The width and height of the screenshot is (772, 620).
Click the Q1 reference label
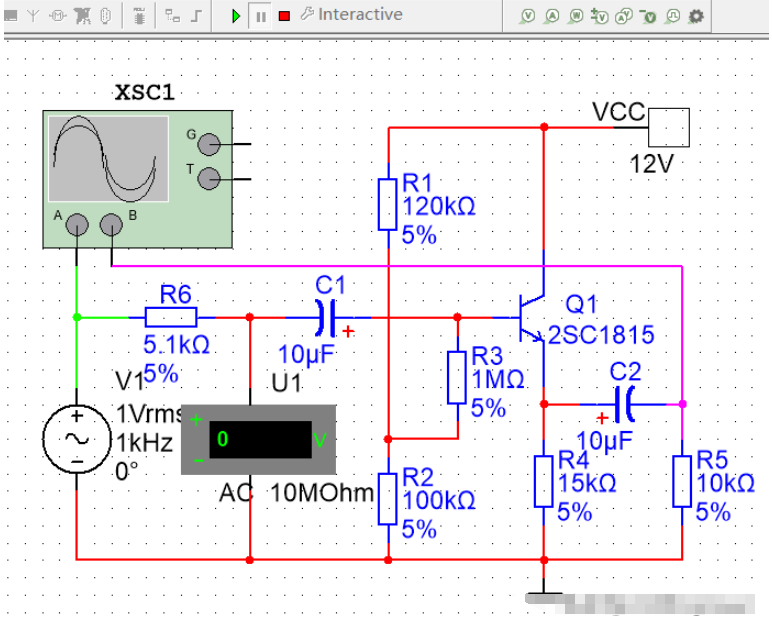click(x=581, y=305)
